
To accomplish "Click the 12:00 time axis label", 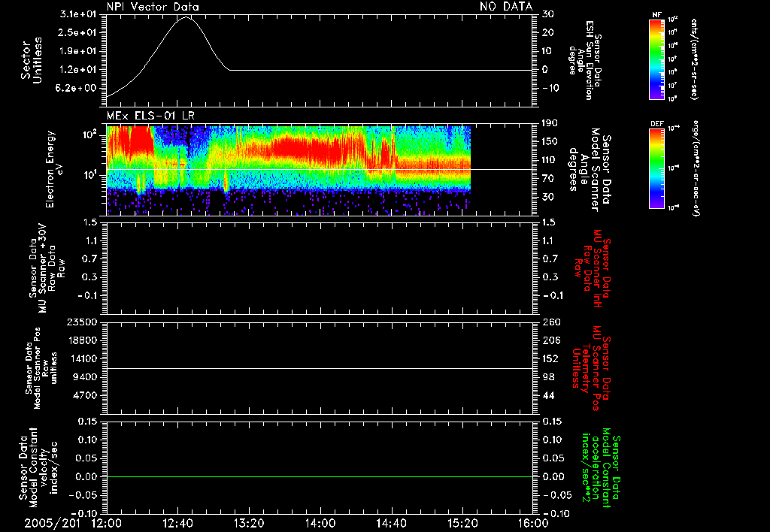I will (107, 523).
